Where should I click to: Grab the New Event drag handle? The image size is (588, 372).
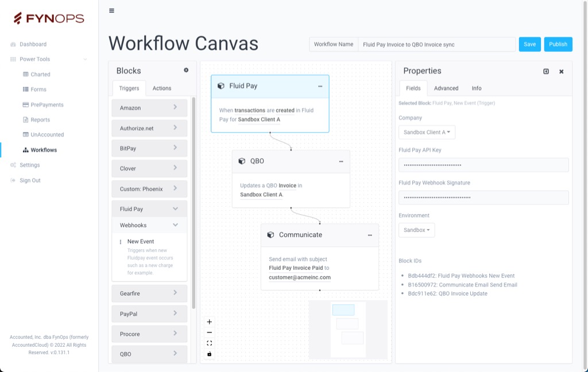click(121, 242)
